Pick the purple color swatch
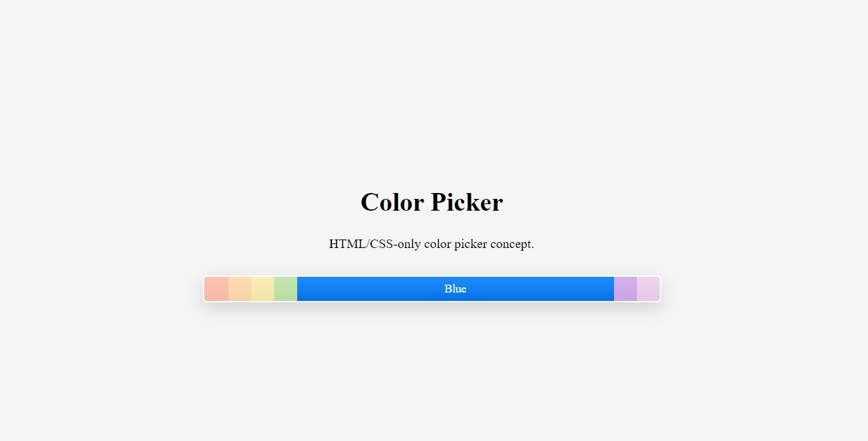The image size is (868, 441). click(625, 289)
